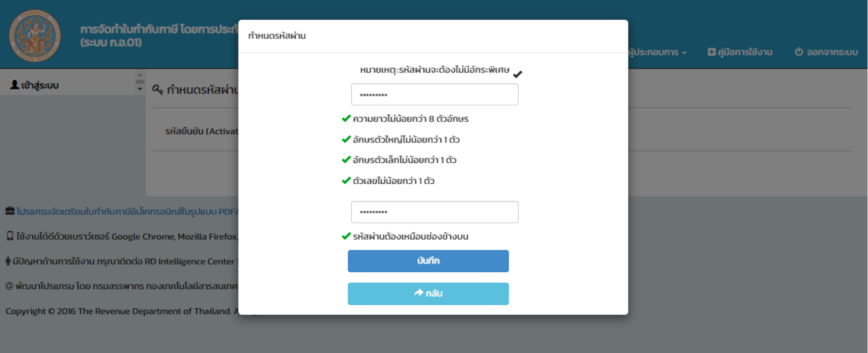Expand the ผู้ประกอบการ dropdown menu
This screenshot has height=353, width=868.
point(657,52)
